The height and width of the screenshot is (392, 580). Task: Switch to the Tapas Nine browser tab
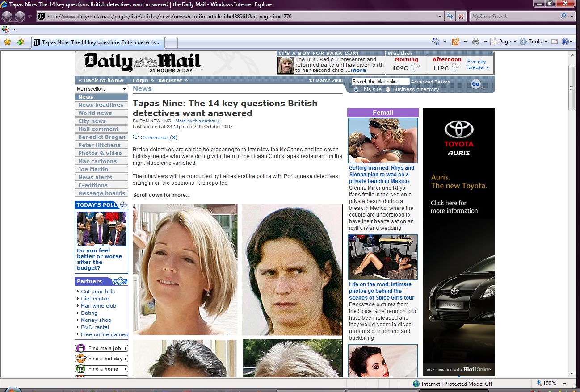coord(98,42)
